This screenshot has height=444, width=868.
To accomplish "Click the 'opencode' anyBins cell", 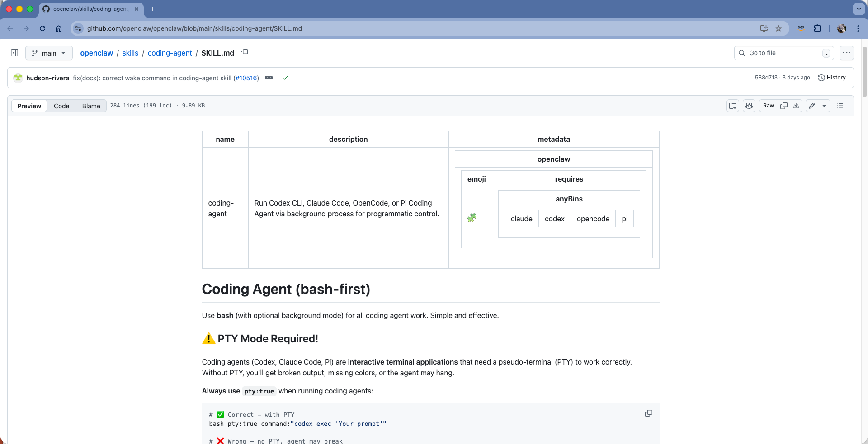I will pyautogui.click(x=593, y=219).
